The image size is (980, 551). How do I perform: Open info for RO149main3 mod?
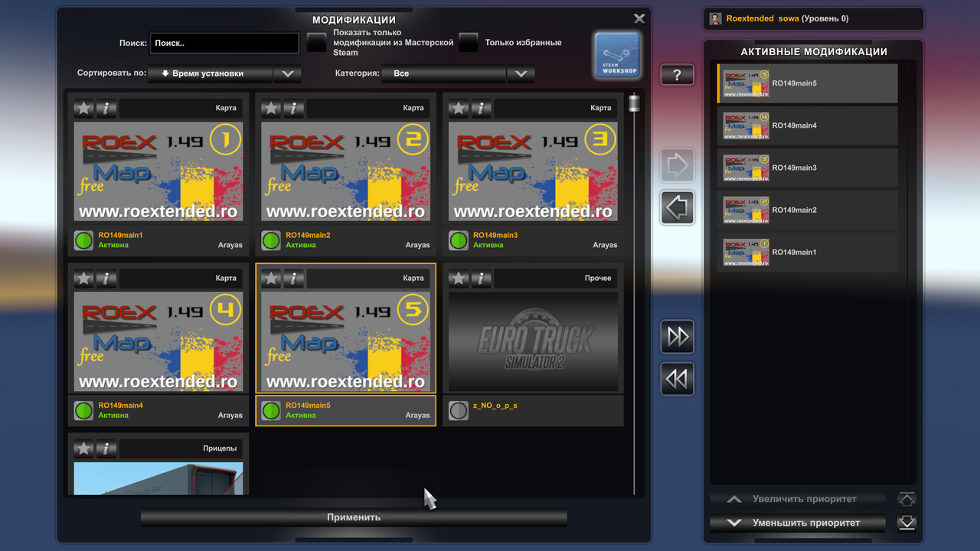(x=482, y=108)
